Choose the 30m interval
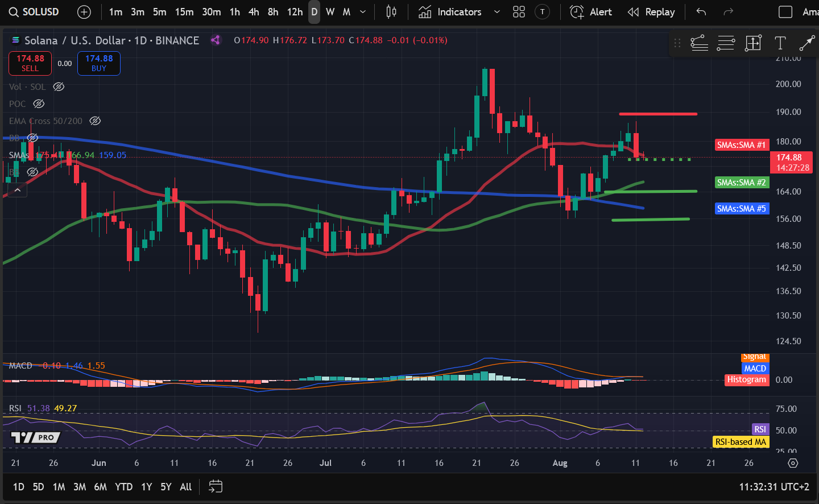 coord(212,12)
